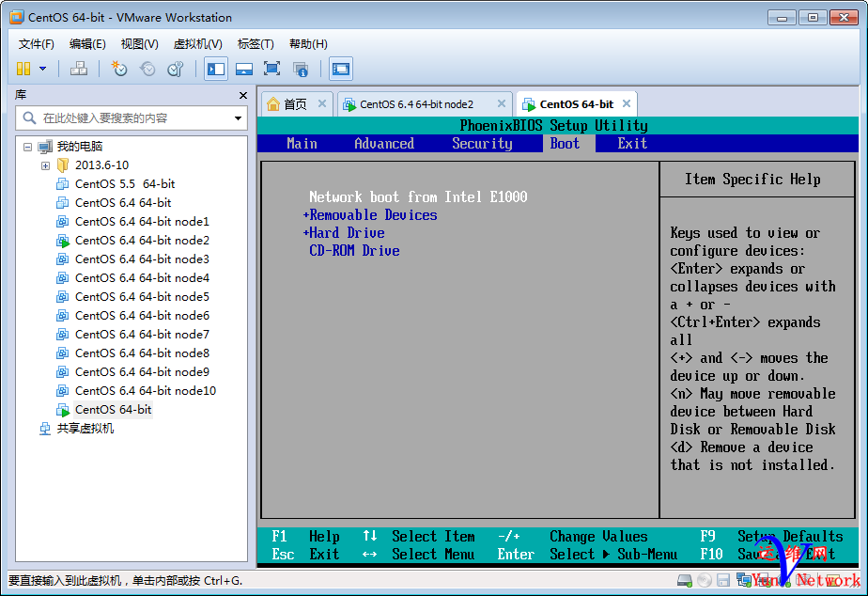Close the 首页 tab
This screenshot has width=868, height=596.
(x=321, y=103)
